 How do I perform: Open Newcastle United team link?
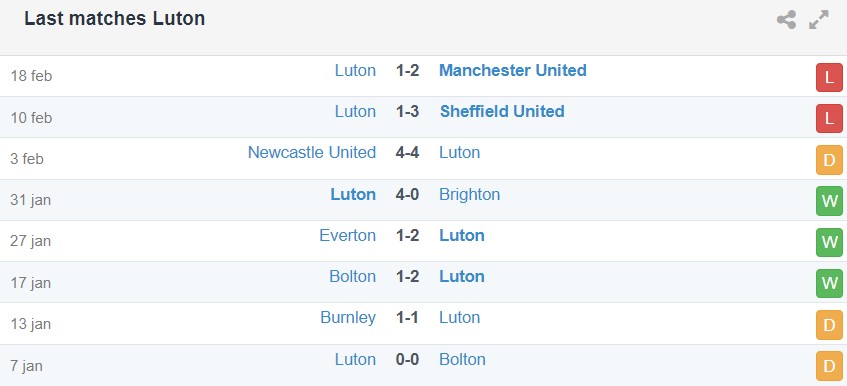[312, 152]
